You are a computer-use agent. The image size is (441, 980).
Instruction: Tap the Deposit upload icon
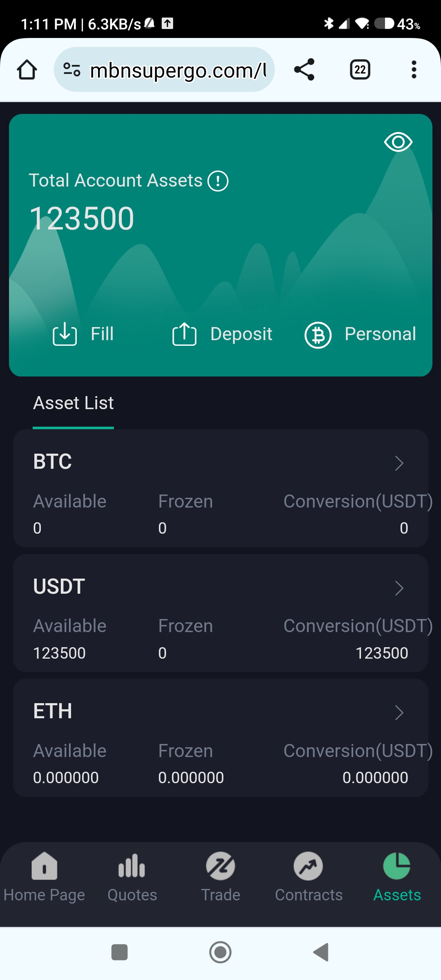coord(184,334)
